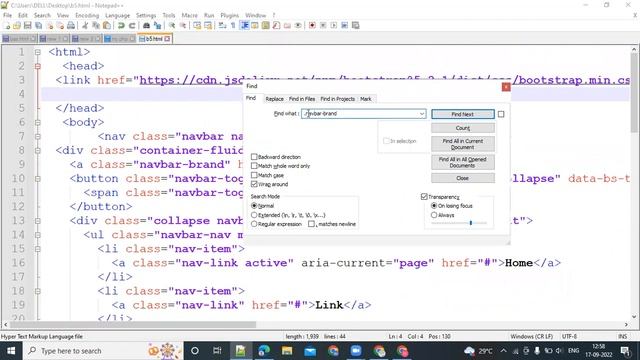Screen dimensions: 640x360
Task: Collapse the body fold marker on line 6
Action: click(x=38, y=122)
